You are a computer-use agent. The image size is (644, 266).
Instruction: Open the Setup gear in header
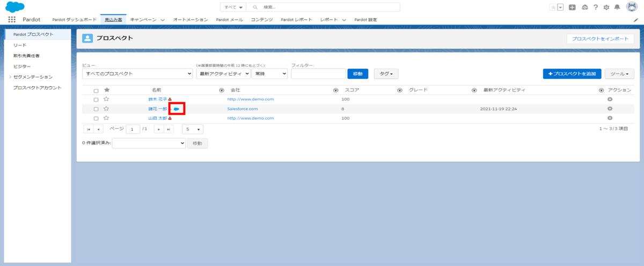(x=606, y=7)
